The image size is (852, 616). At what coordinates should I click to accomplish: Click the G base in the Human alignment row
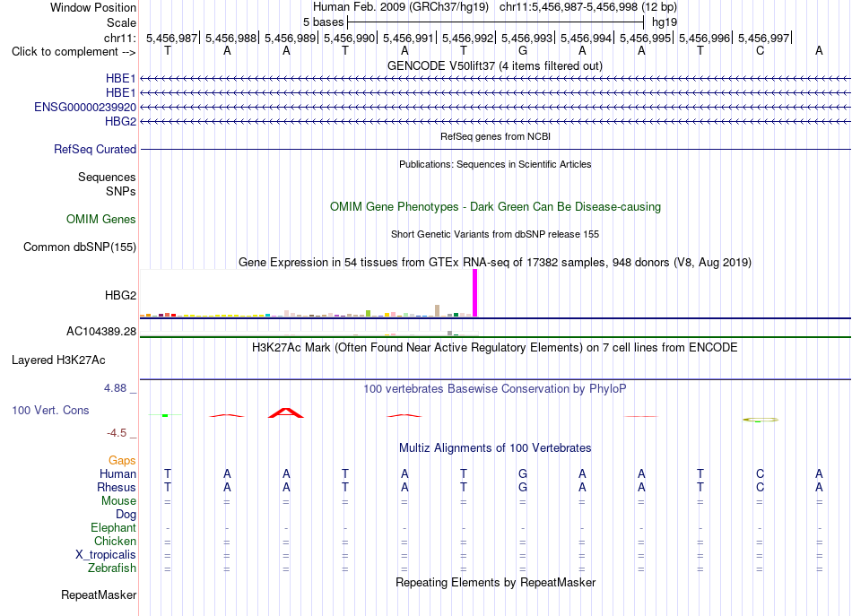coord(523,473)
